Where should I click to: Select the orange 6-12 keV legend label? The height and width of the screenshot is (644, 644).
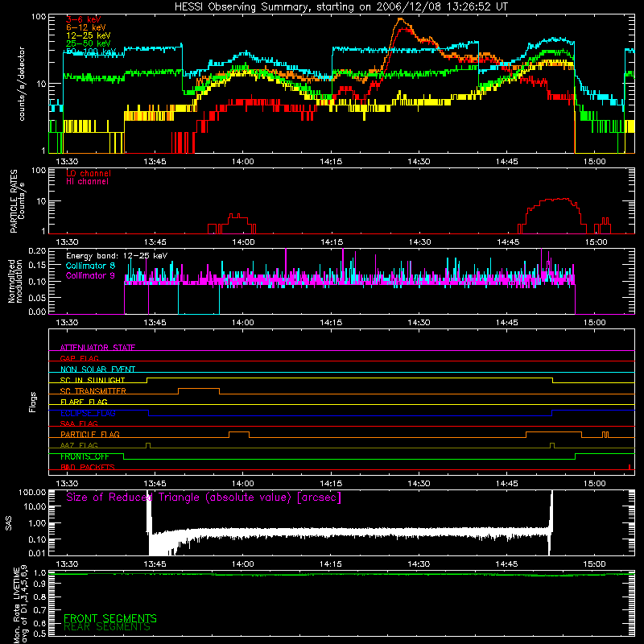coord(85,27)
